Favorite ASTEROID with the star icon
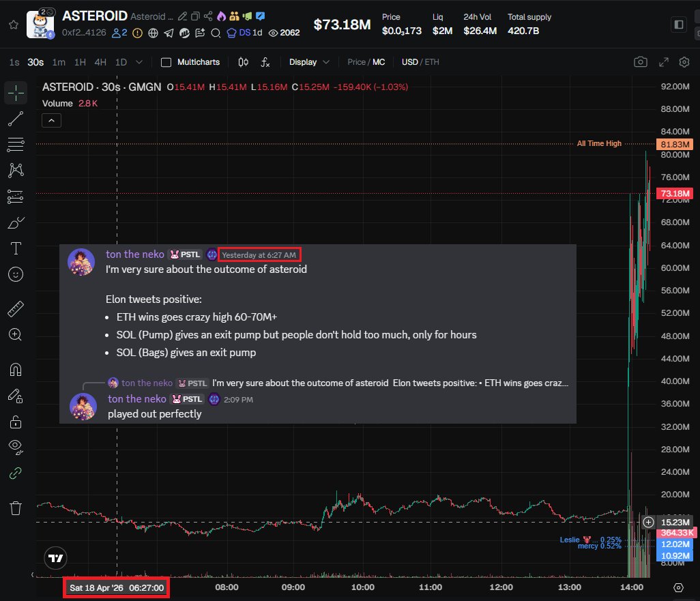 click(14, 25)
